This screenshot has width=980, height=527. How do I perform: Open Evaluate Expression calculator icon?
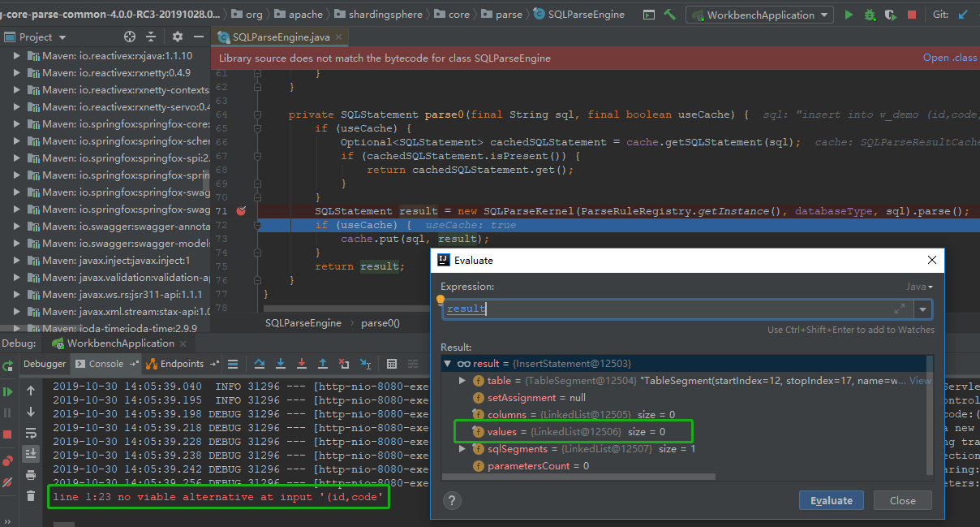point(392,364)
